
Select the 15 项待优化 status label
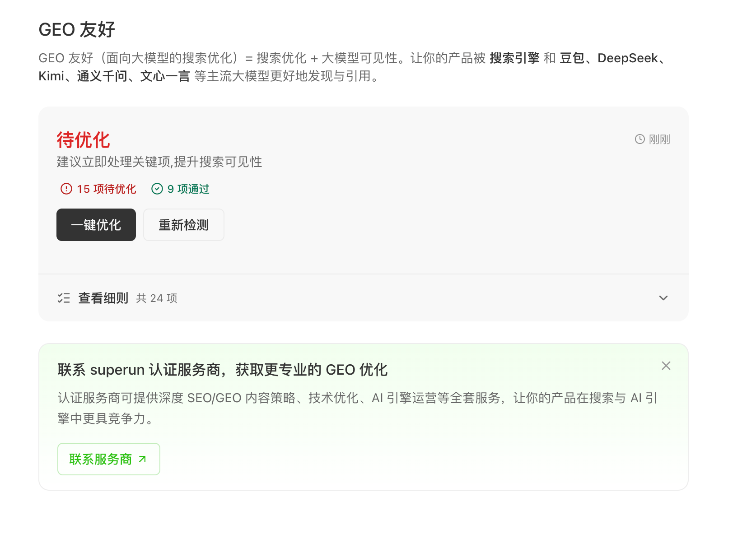click(106, 189)
